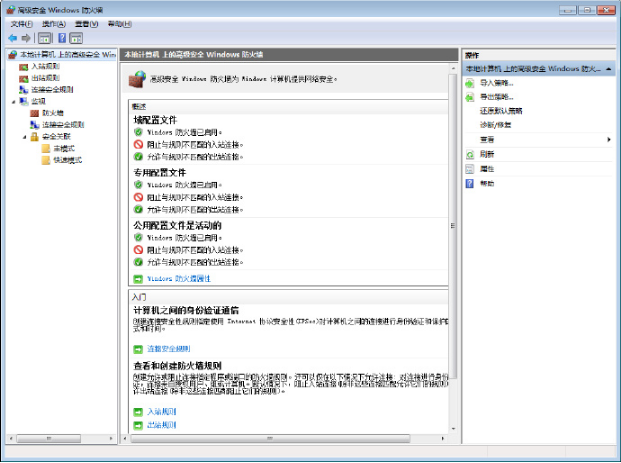Click the 导入策略 import icon in actions
621x463 pixels.
point(470,83)
